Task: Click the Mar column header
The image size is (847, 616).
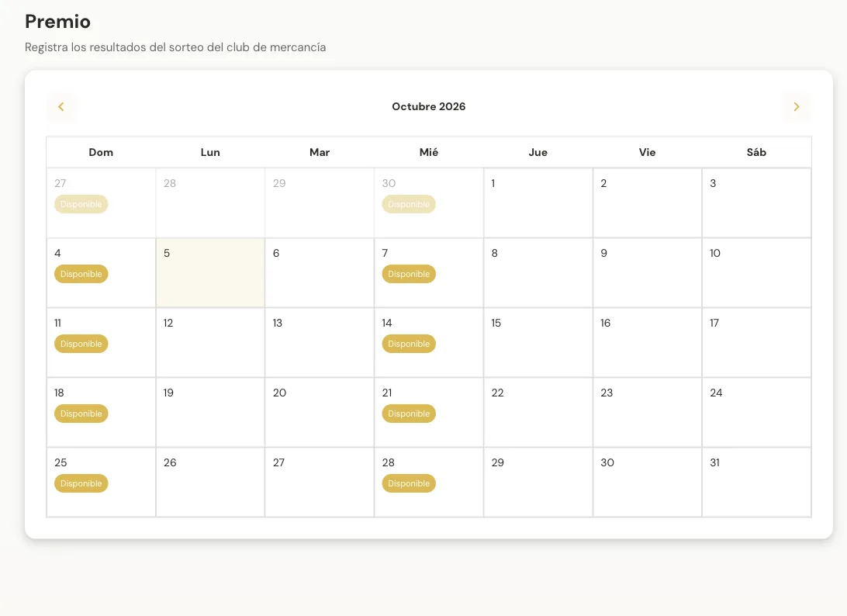Action: coord(320,152)
